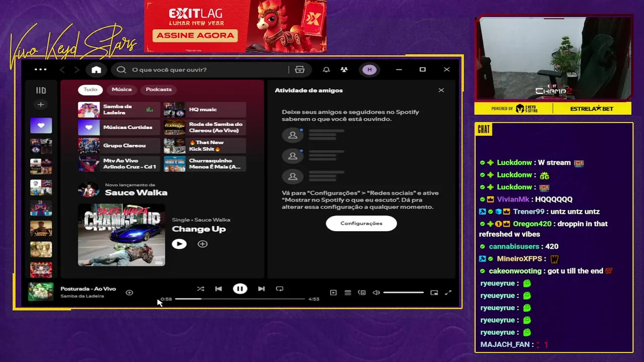The image size is (644, 362).
Task: Open 'Change Up' single title
Action: pos(199,229)
